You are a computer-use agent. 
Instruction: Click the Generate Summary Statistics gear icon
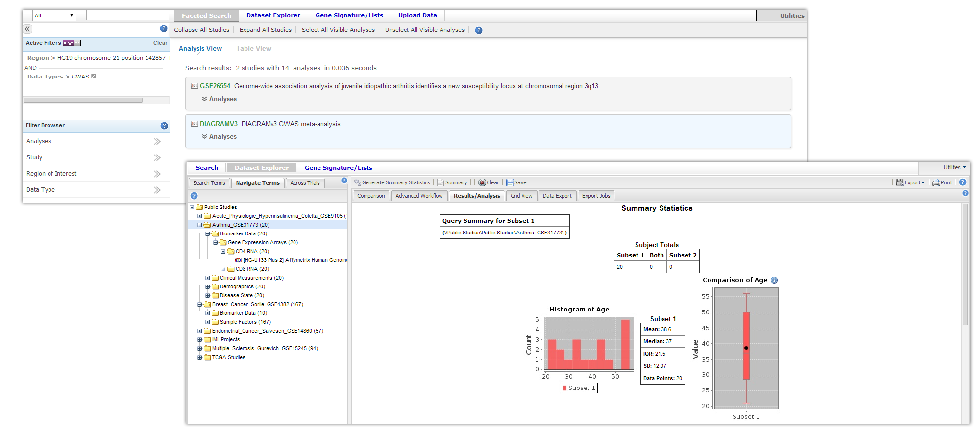click(x=357, y=182)
